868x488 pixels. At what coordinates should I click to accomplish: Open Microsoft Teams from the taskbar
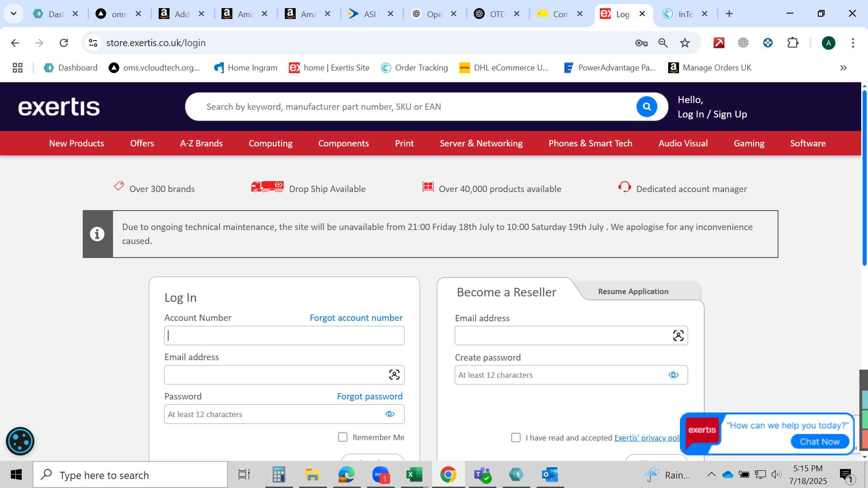coord(482,474)
